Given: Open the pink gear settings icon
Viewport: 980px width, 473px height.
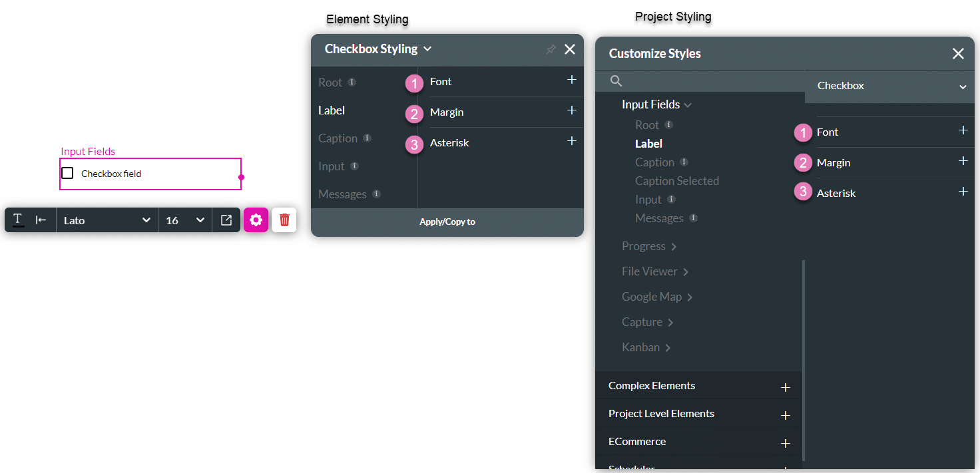Looking at the screenshot, I should 256,220.
